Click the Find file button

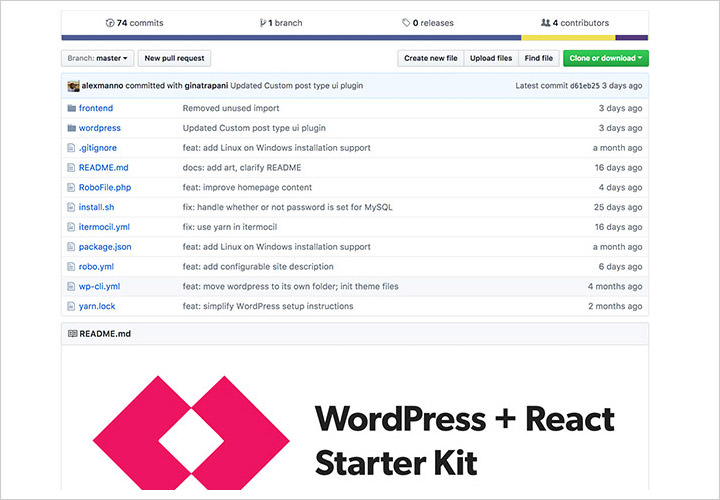[x=539, y=58]
